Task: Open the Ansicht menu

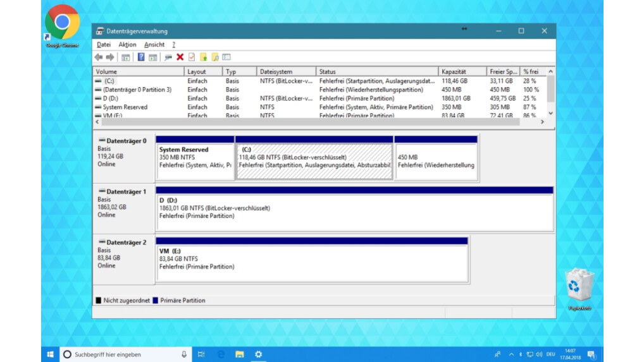Action: [x=154, y=45]
